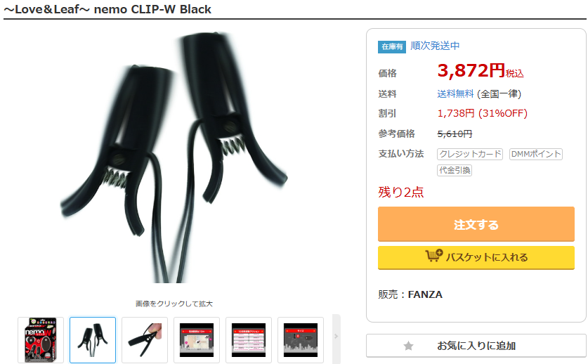Image resolution: width=588 pixels, height=364 pixels.
Task: Add item via お気に入りに追加 button
Action: [476, 346]
